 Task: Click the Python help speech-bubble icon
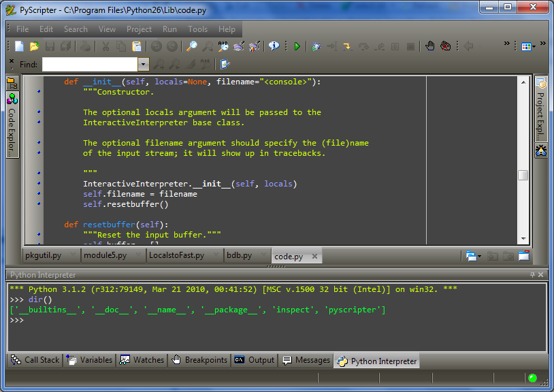274,46
